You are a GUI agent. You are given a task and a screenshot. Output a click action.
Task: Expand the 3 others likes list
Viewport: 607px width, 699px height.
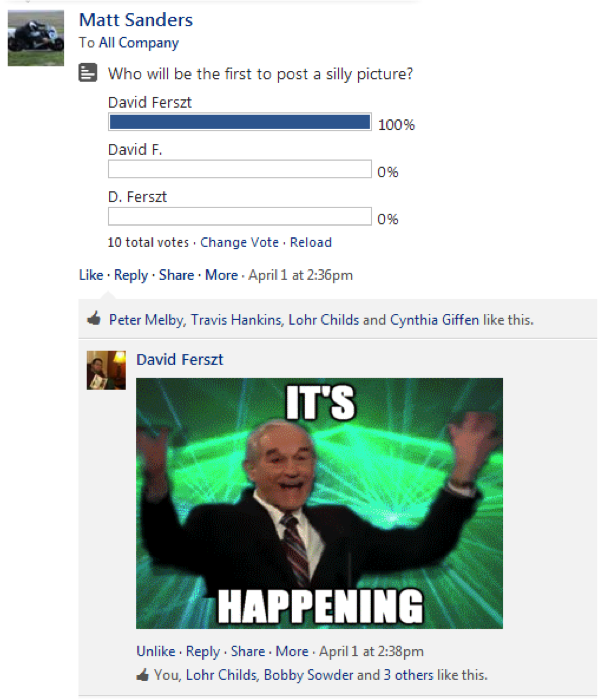click(x=408, y=674)
